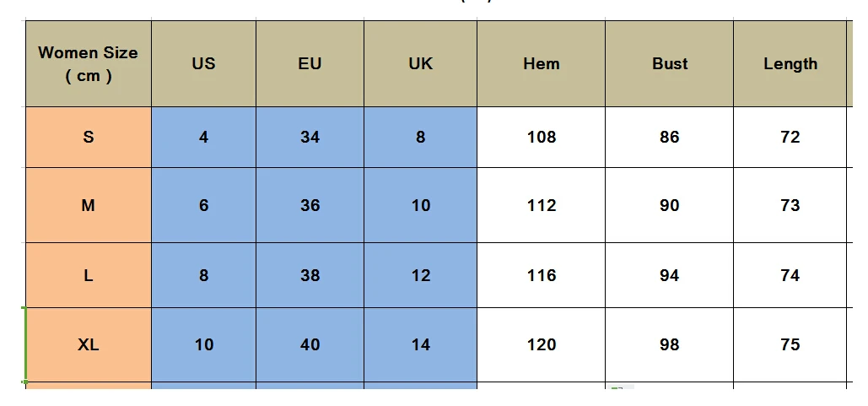Select the Bust column header
This screenshot has width=868, height=406.
669,63
